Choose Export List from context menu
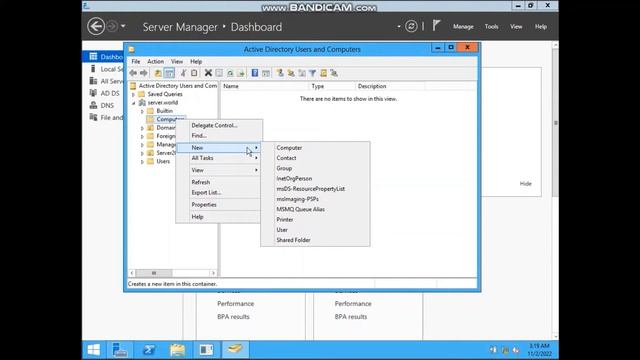This screenshot has width=640, height=360. click(x=218, y=192)
